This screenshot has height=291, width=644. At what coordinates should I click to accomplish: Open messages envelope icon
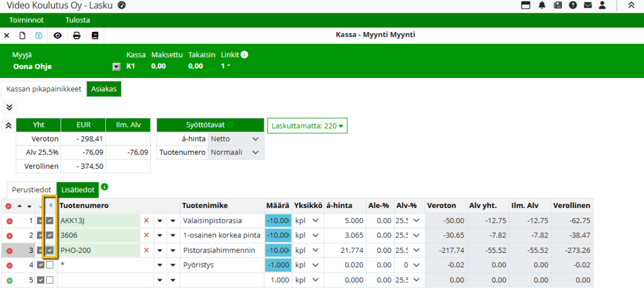pos(587,6)
